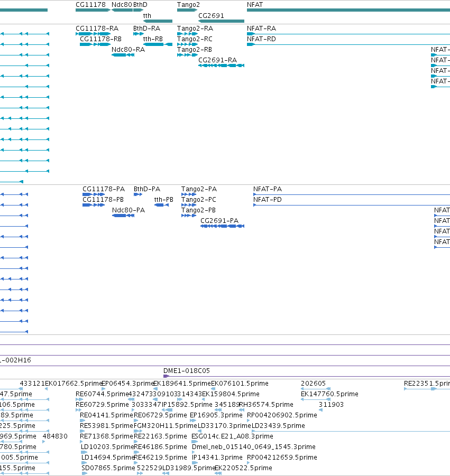This screenshot has width=450, height=476.
Task: Click the 202605 feature label
Action: pos(313,384)
